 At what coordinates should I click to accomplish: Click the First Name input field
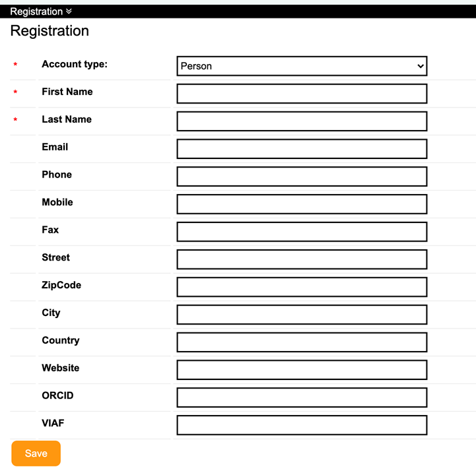pos(302,94)
